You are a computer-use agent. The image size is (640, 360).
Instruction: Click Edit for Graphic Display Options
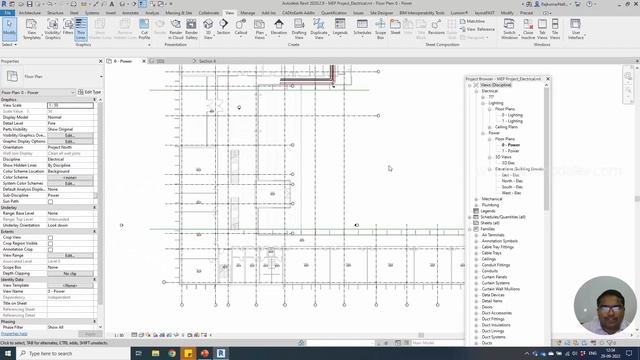point(70,141)
